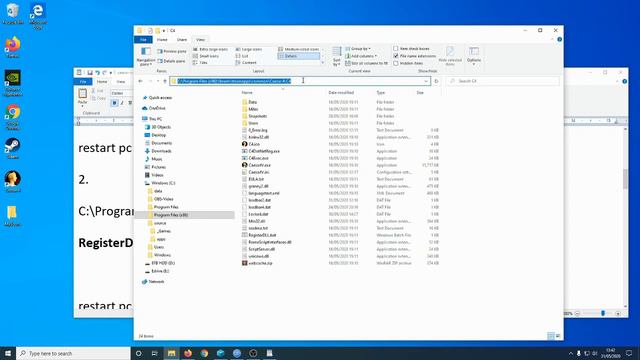Image resolution: width=640 pixels, height=360 pixels.
Task: Open the font name box in WordPad
Action: coord(122,93)
